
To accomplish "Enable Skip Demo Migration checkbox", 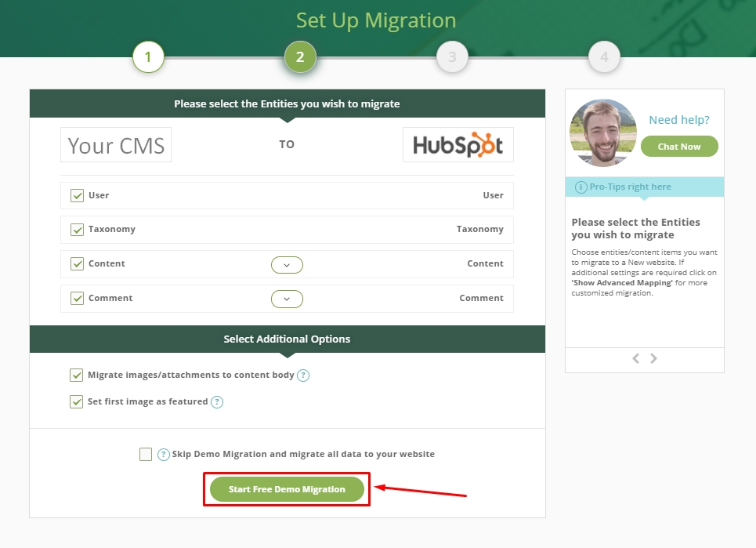I will [x=146, y=454].
